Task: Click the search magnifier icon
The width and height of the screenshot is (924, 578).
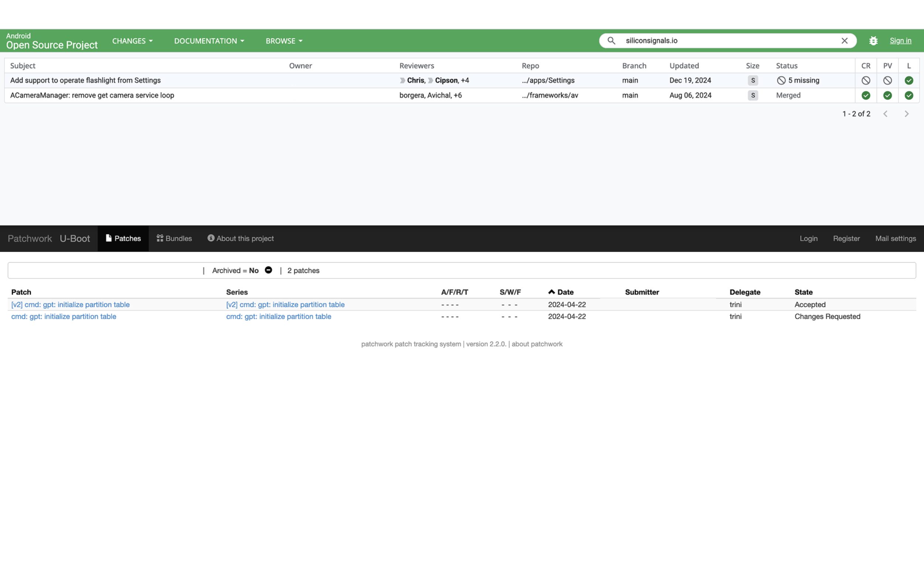Action: point(611,41)
